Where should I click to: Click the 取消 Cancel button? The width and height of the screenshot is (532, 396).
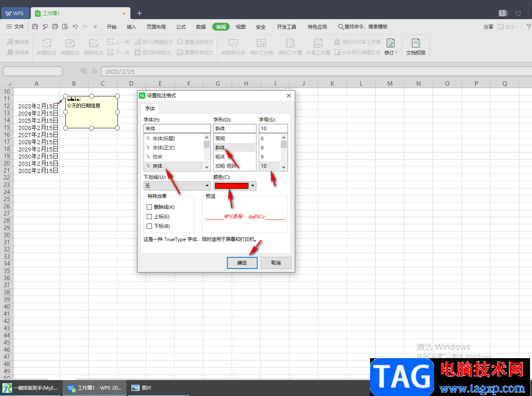[276, 263]
